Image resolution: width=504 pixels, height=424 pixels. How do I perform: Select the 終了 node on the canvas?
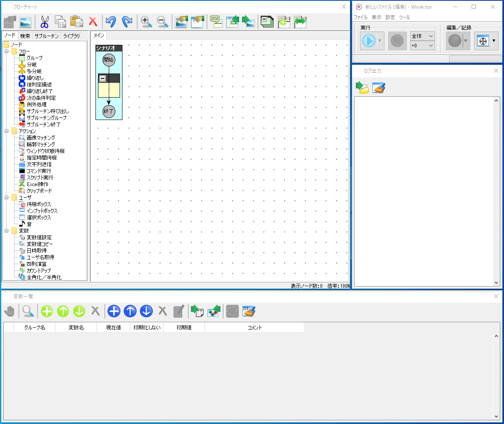click(x=109, y=111)
